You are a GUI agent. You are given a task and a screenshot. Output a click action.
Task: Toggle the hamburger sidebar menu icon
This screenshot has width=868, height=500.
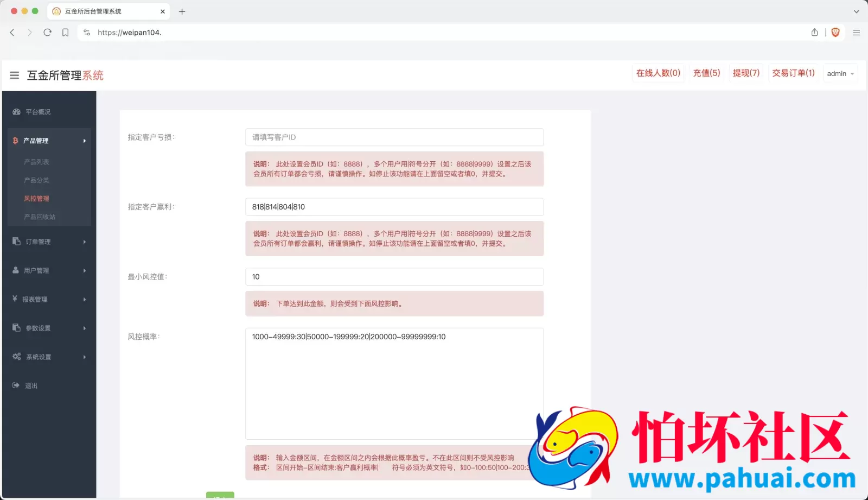point(15,75)
